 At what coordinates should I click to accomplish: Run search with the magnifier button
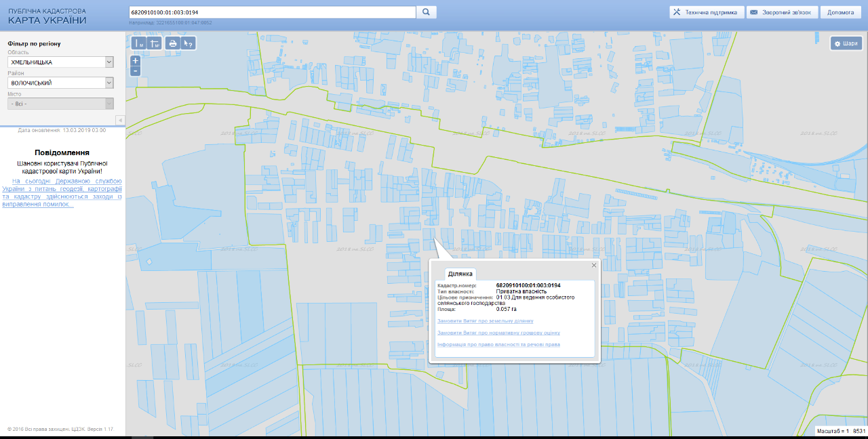click(x=426, y=12)
